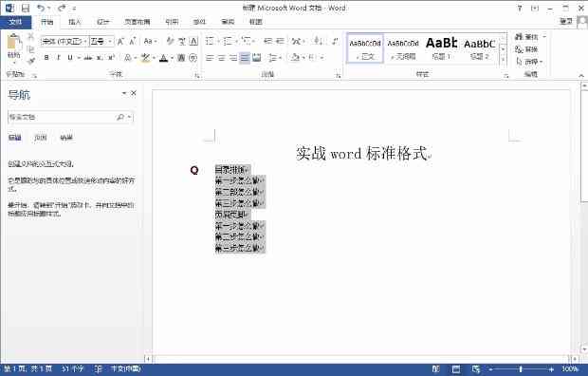588x376 pixels.
Task: Click the Find button in editing group
Action: (526, 36)
